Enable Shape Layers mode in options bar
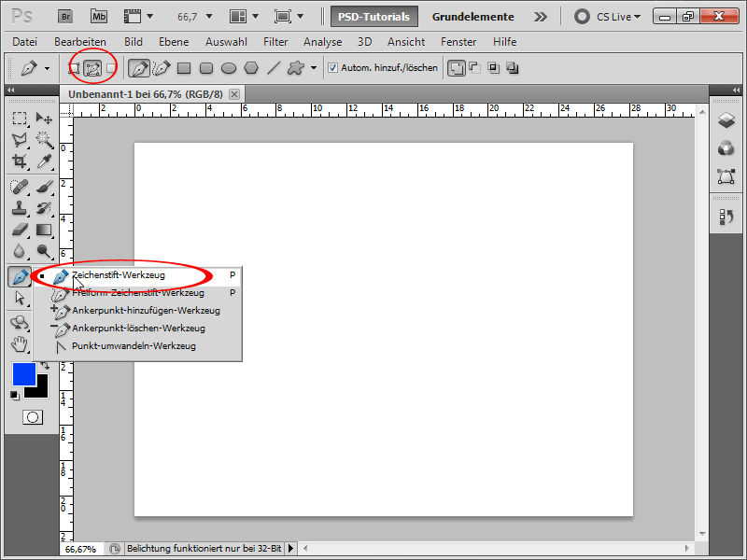The image size is (747, 560). (74, 68)
